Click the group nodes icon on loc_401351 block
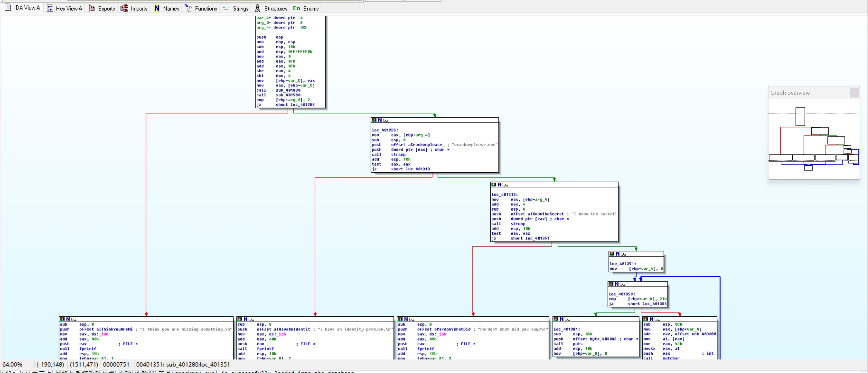 coord(623,254)
